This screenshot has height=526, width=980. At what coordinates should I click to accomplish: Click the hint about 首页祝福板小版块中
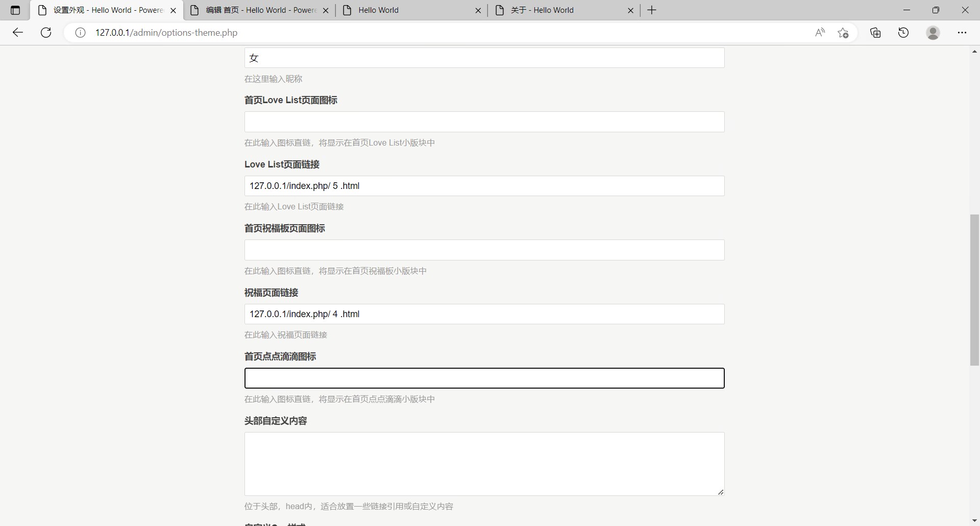tap(335, 271)
